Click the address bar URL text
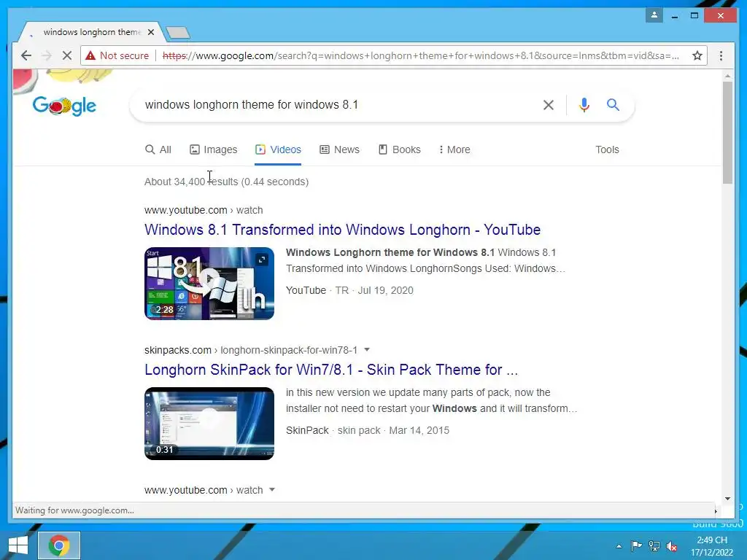This screenshot has width=747, height=560. point(421,55)
